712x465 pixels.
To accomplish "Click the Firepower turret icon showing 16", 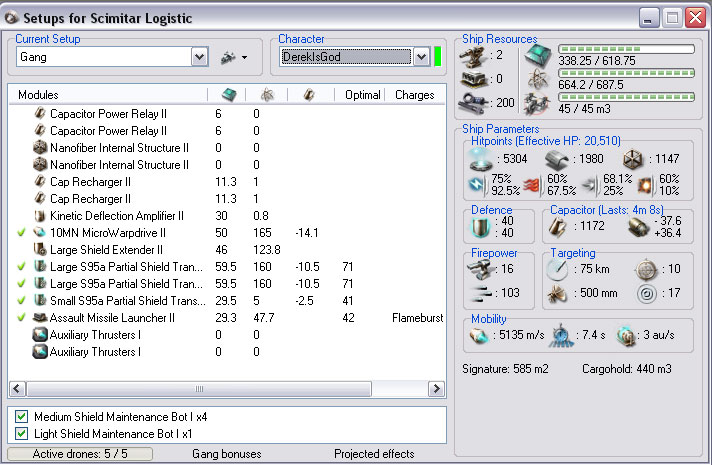I will (481, 270).
